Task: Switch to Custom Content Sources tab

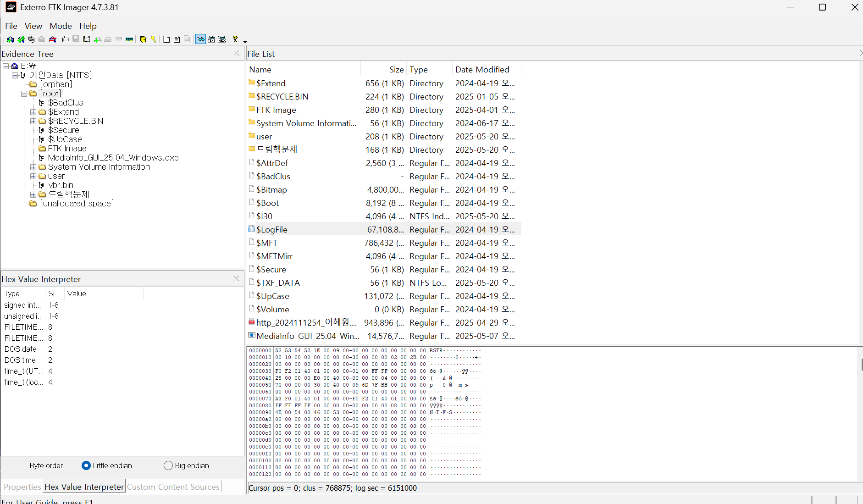Action: (x=173, y=487)
